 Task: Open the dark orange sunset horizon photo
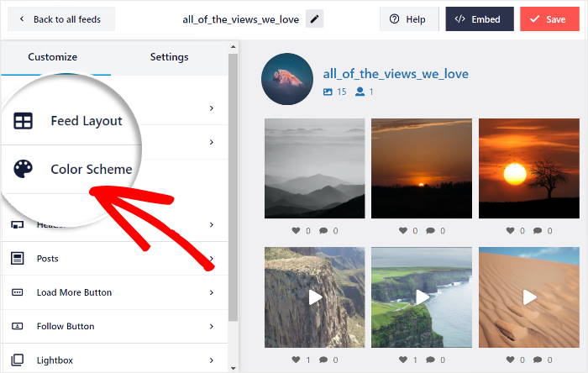[422, 168]
